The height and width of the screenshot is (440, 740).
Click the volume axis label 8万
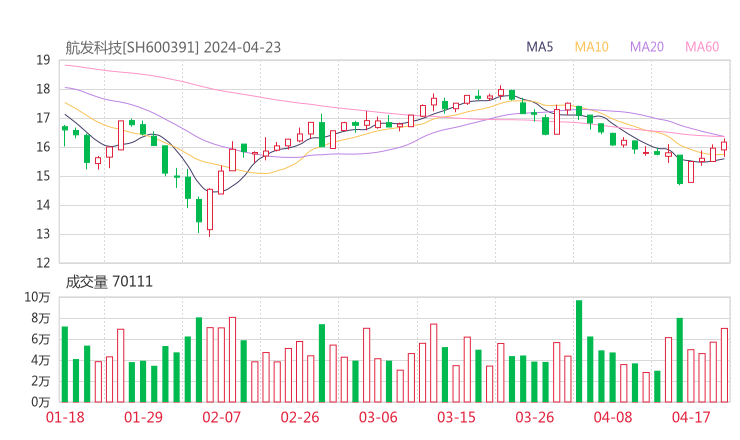pos(41,318)
